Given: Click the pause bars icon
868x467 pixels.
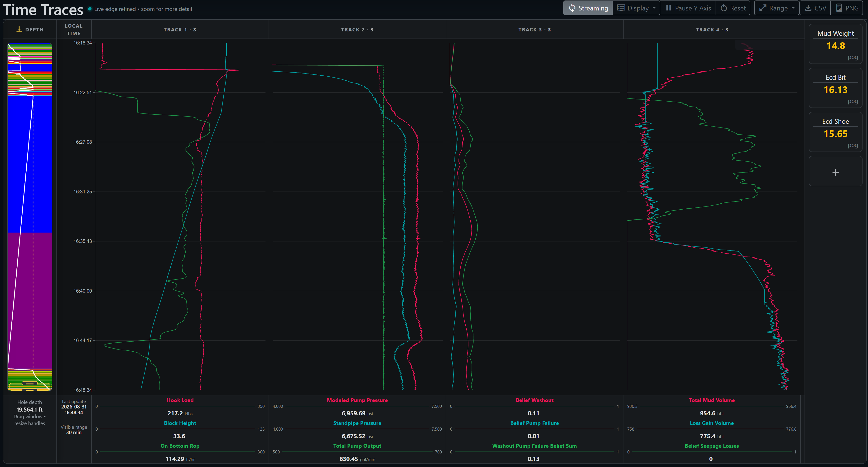Looking at the screenshot, I should pyautogui.click(x=669, y=8).
